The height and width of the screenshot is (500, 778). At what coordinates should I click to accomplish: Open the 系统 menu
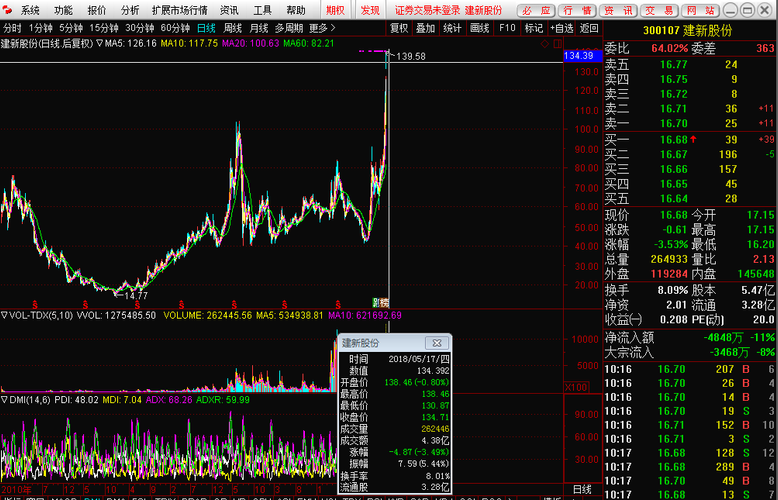[x=30, y=10]
